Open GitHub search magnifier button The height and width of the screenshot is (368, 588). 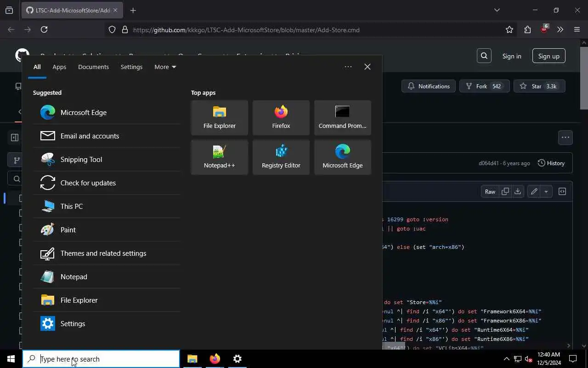[484, 56]
